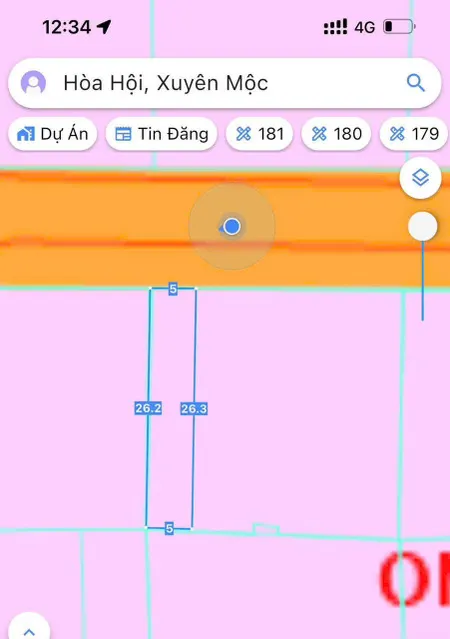Select the 181 measurement chip
The image size is (450, 639).
(x=260, y=134)
